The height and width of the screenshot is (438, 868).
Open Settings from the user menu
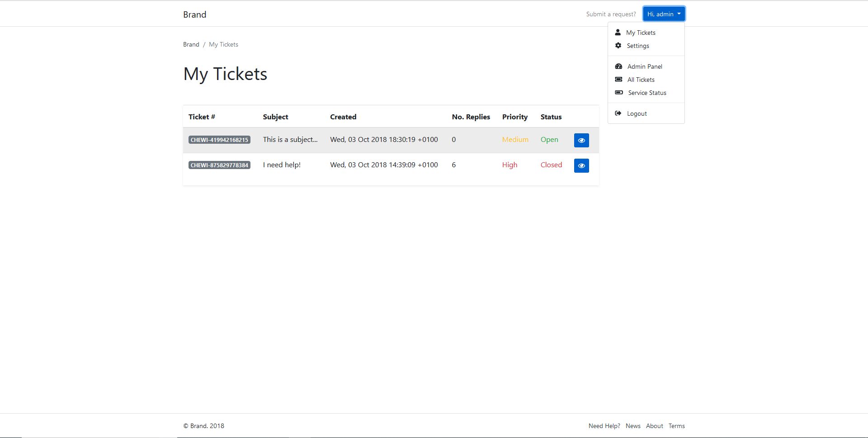(638, 46)
